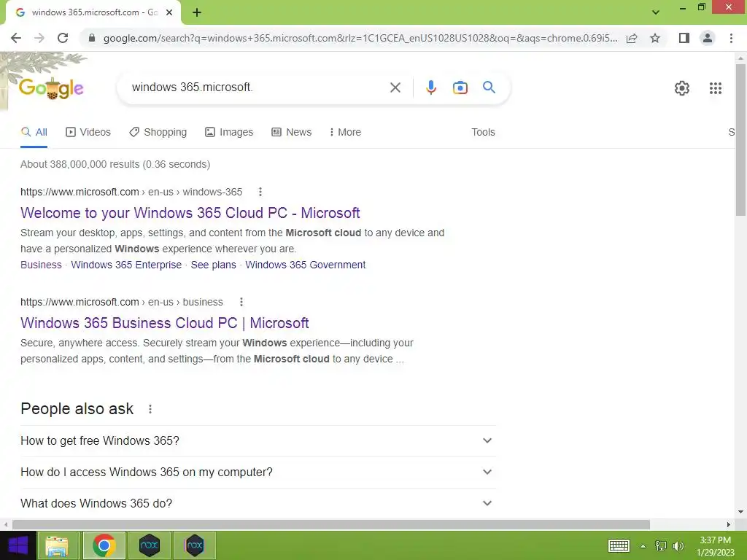The width and height of the screenshot is (747, 560).
Task: Open Google quick settings gear
Action: [682, 88]
